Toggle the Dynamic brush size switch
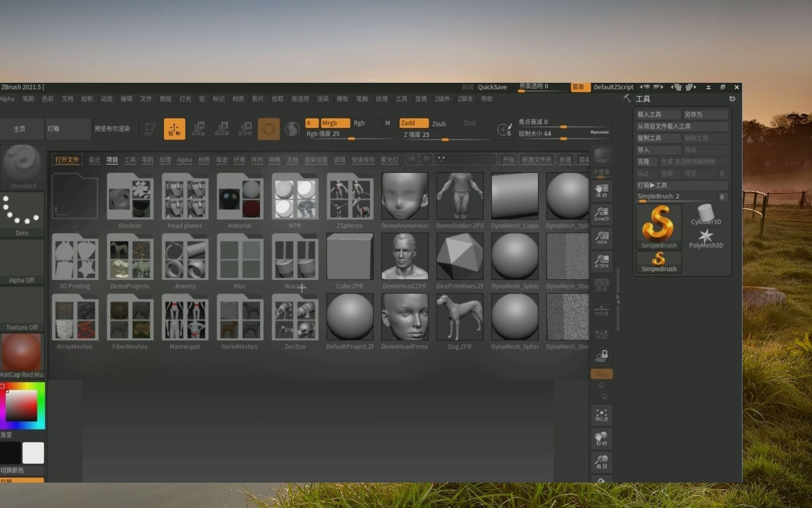Screen dimensions: 812x508 600,132
